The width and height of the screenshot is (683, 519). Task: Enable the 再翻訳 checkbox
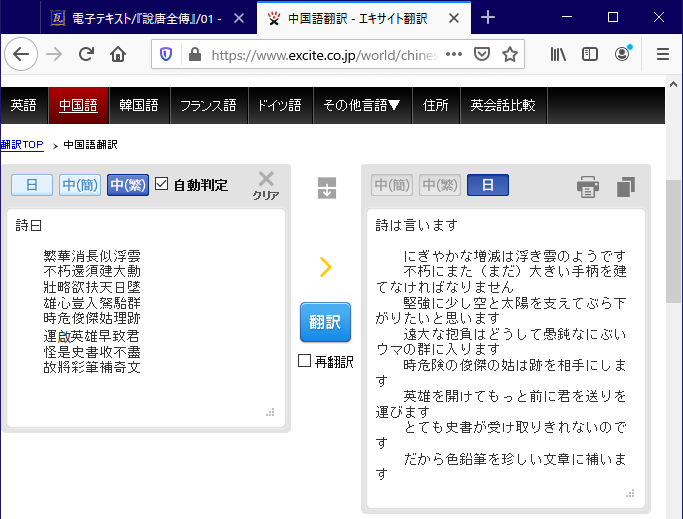(x=304, y=361)
